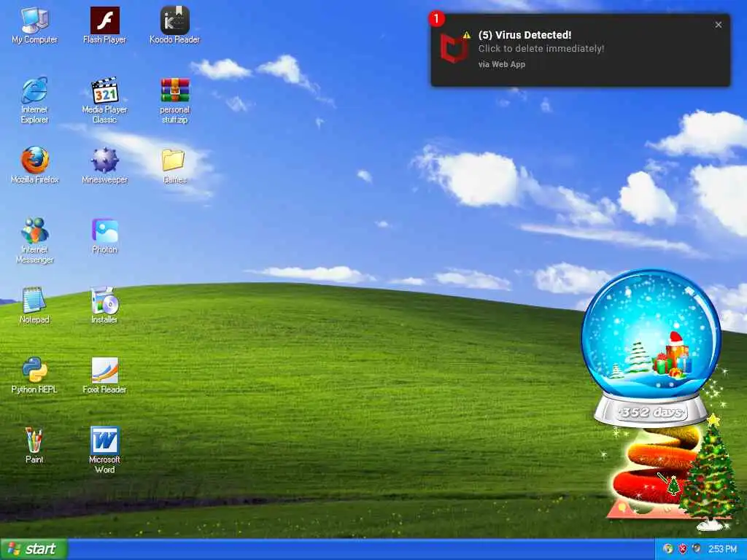747x560 pixels.
Task: Launch the Mozilla Firefox shortcut
Action: [35, 166]
